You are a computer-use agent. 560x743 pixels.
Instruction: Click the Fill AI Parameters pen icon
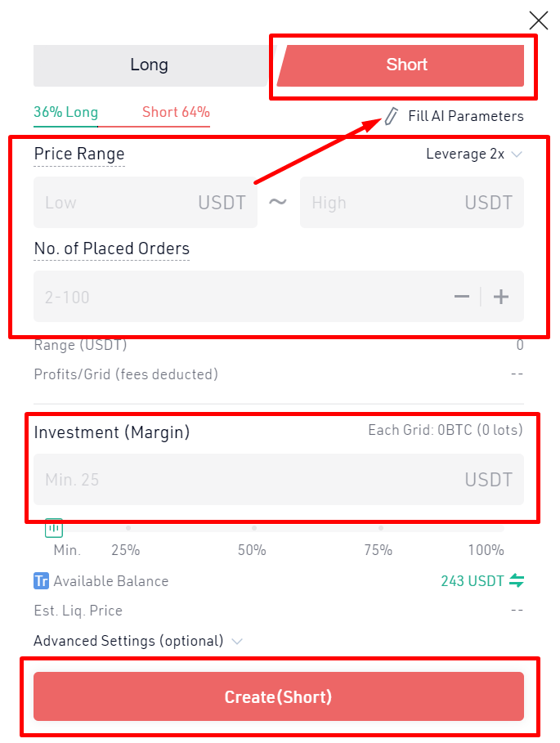[x=391, y=116]
